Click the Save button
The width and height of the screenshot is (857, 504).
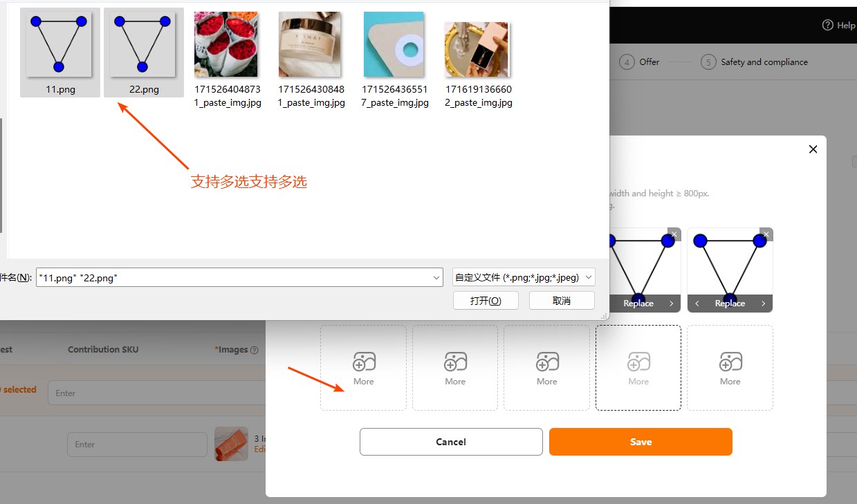point(640,441)
